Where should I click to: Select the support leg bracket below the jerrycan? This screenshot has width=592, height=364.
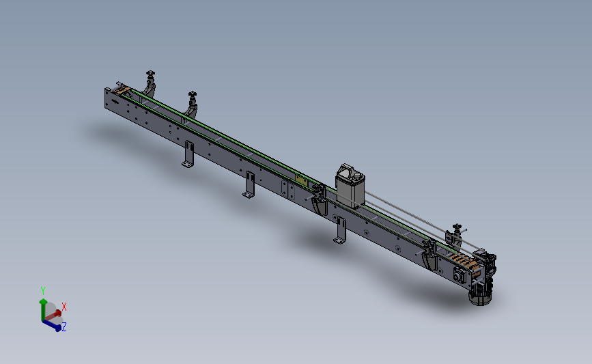(340, 230)
